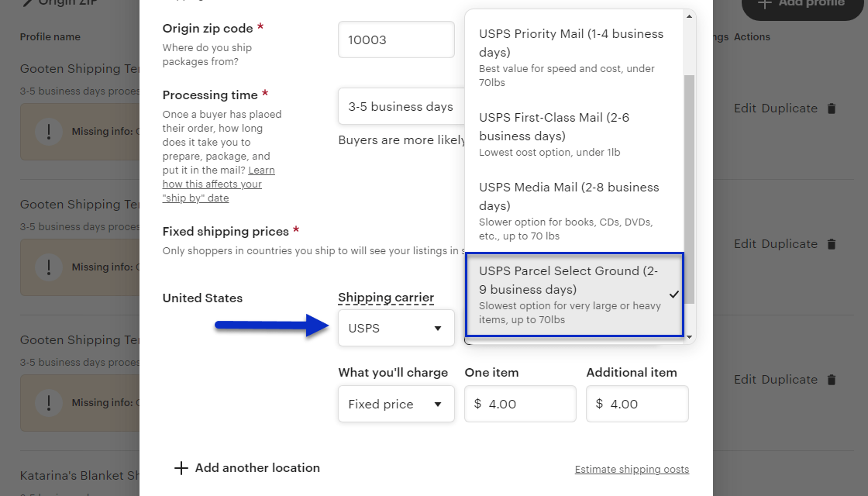Delete the third Gooten Shipping Template profile
868x496 pixels.
coord(832,379)
